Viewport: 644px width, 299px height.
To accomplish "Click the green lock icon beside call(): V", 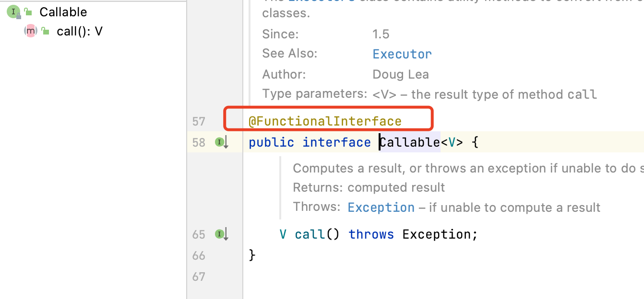I will pyautogui.click(x=46, y=32).
